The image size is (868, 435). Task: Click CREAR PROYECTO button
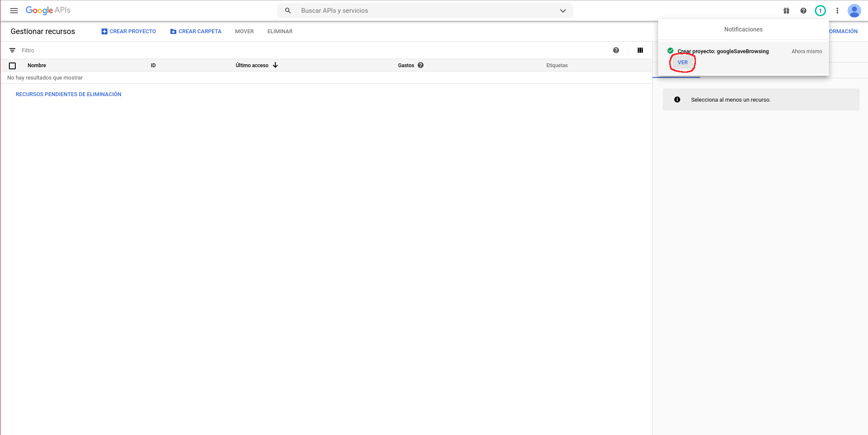click(x=129, y=31)
